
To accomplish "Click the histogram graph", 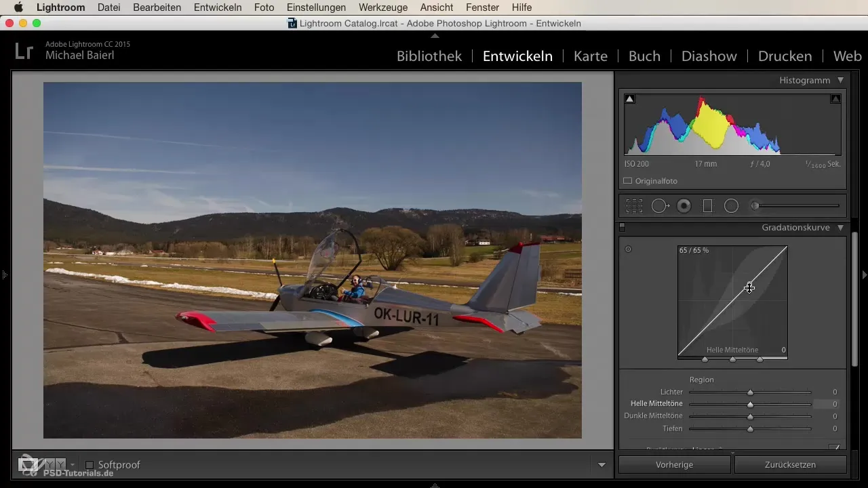I will point(732,124).
